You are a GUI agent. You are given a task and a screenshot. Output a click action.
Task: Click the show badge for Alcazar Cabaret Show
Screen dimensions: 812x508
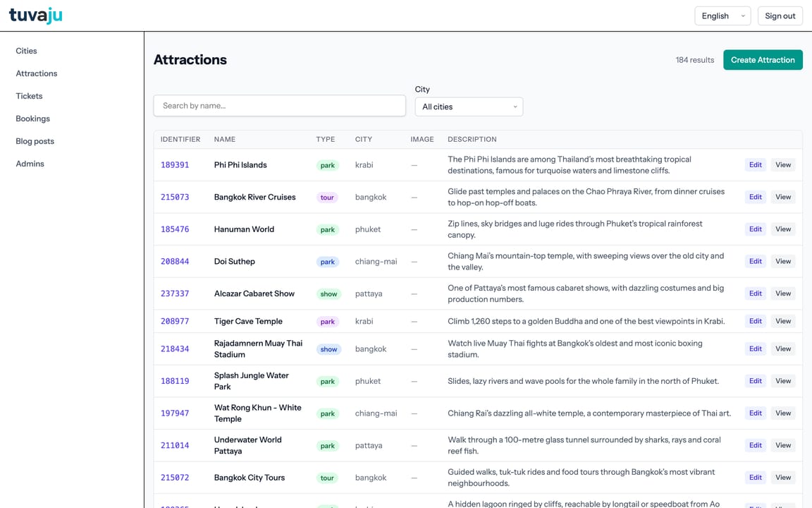pyautogui.click(x=329, y=294)
